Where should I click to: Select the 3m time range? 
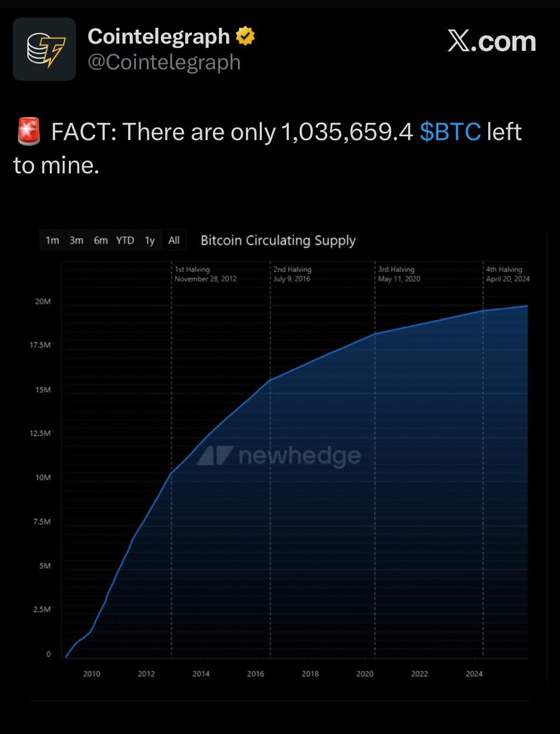click(76, 241)
